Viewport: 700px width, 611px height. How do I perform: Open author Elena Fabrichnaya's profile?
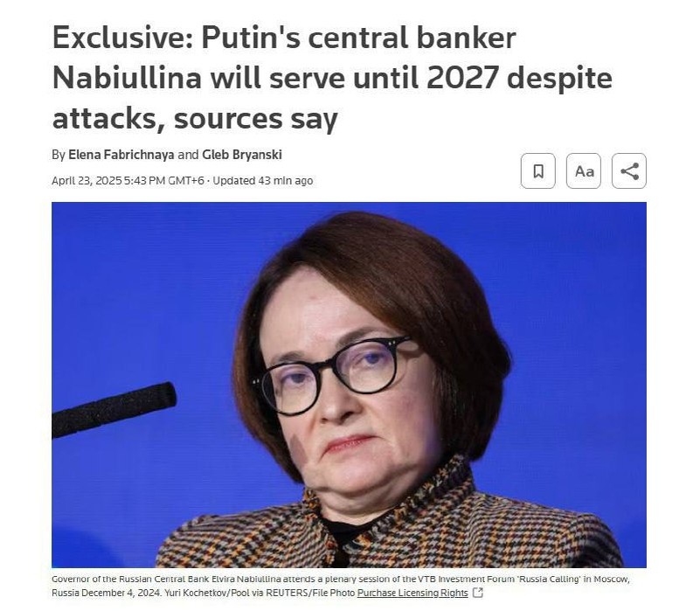point(121,155)
